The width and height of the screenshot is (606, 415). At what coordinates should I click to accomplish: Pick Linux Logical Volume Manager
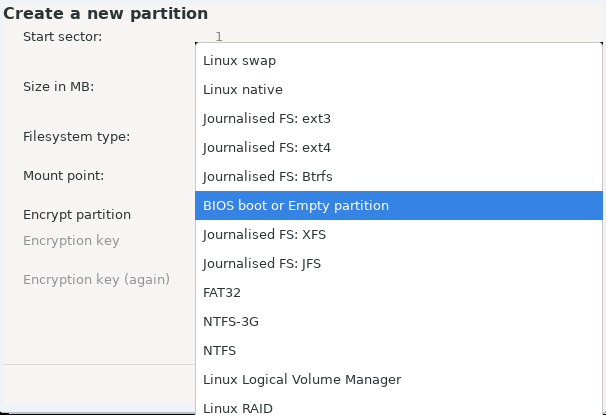pos(399,379)
